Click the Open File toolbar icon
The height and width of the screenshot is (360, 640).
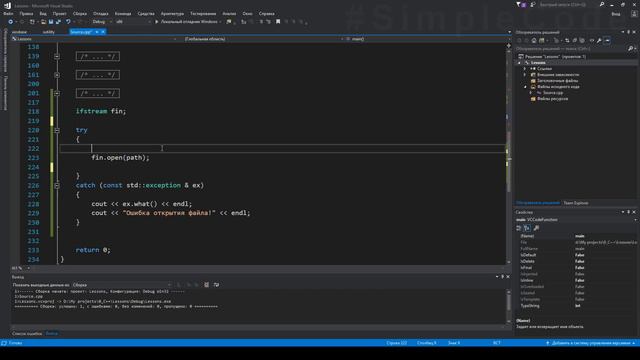(x=43, y=22)
